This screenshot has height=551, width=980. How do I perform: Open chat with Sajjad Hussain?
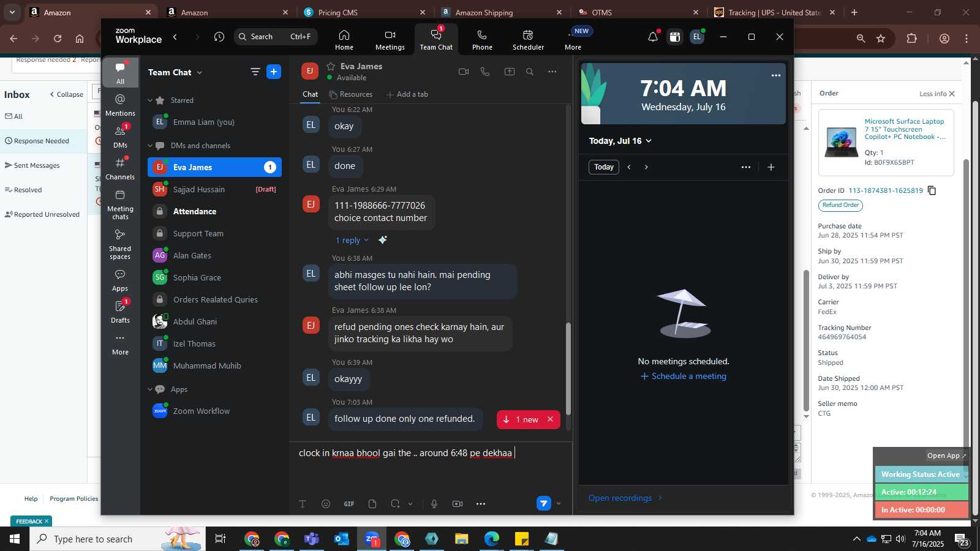(x=214, y=189)
